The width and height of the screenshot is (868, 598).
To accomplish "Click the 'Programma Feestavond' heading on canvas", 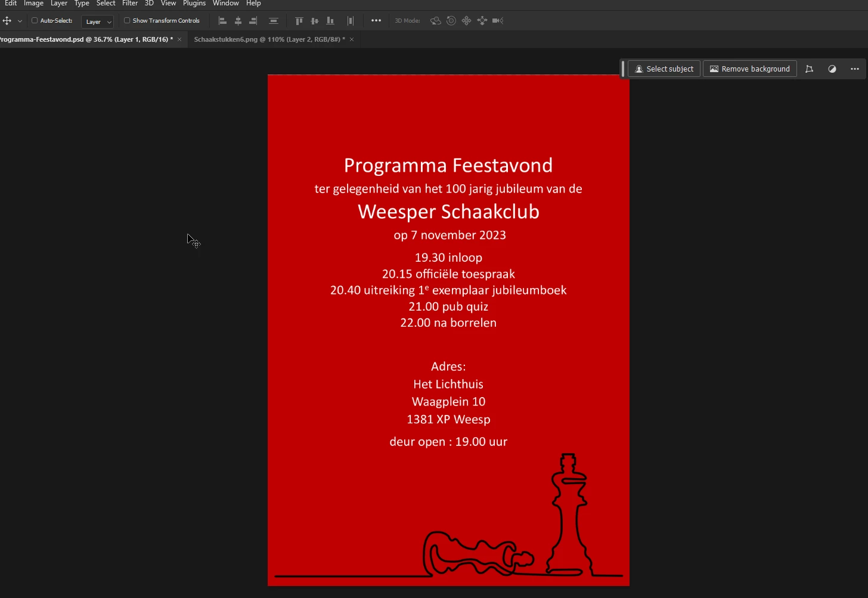I will [448, 165].
